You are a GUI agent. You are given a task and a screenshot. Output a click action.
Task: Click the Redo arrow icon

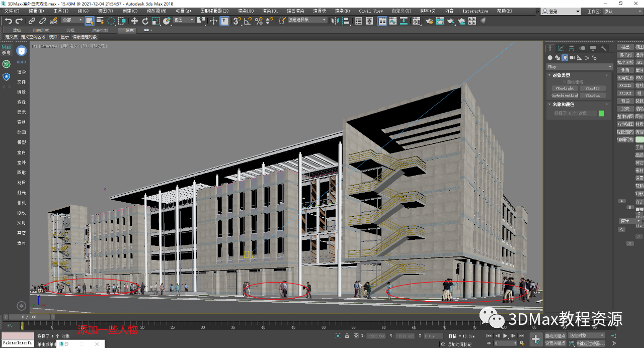point(19,21)
